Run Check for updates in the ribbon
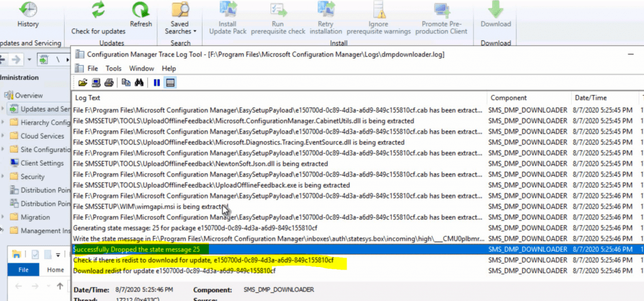 click(x=98, y=17)
